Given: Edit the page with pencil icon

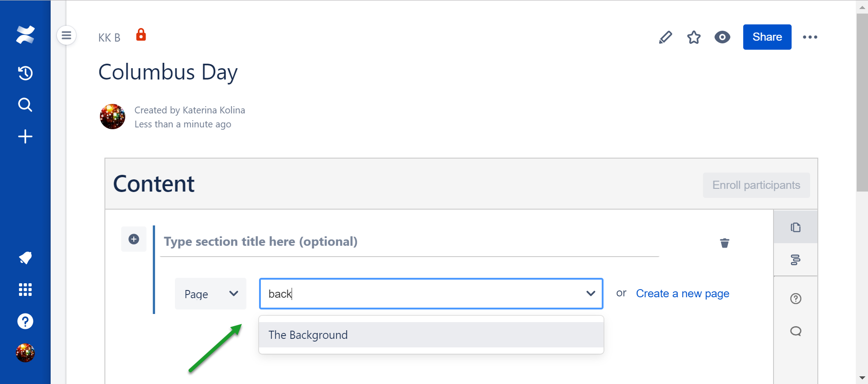Looking at the screenshot, I should (665, 37).
